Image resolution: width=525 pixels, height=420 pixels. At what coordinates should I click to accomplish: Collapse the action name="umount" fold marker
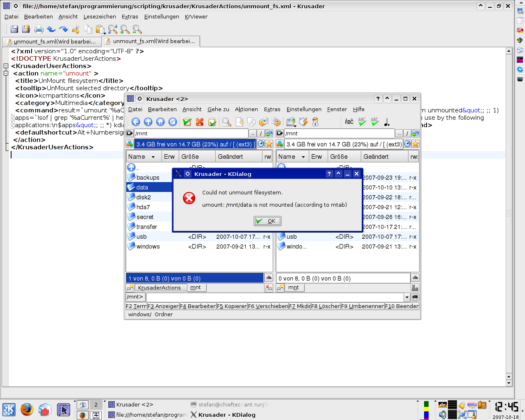tap(6, 73)
